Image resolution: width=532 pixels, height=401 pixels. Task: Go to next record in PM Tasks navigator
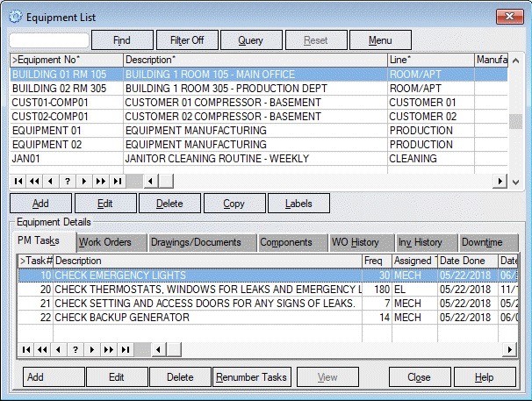tap(92, 349)
